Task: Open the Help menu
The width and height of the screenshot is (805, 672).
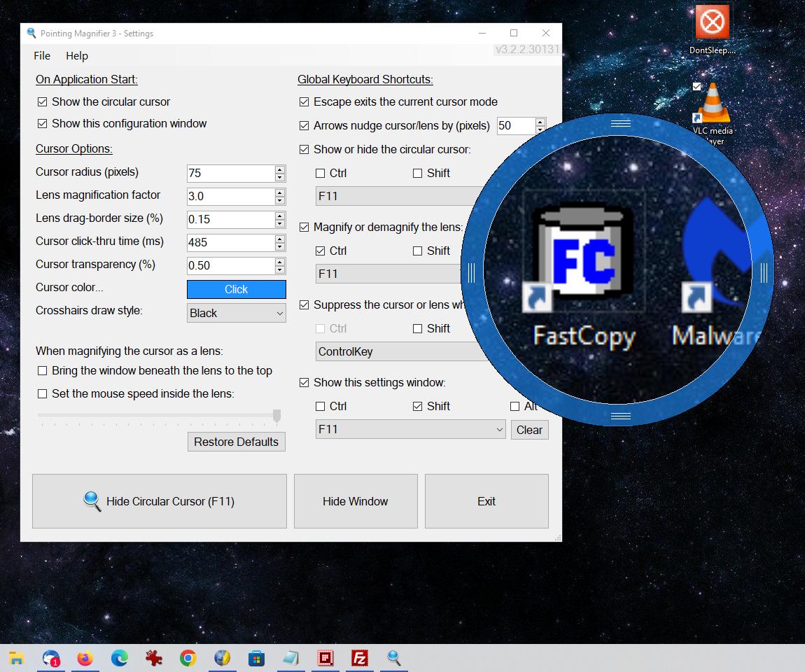Action: tap(77, 55)
